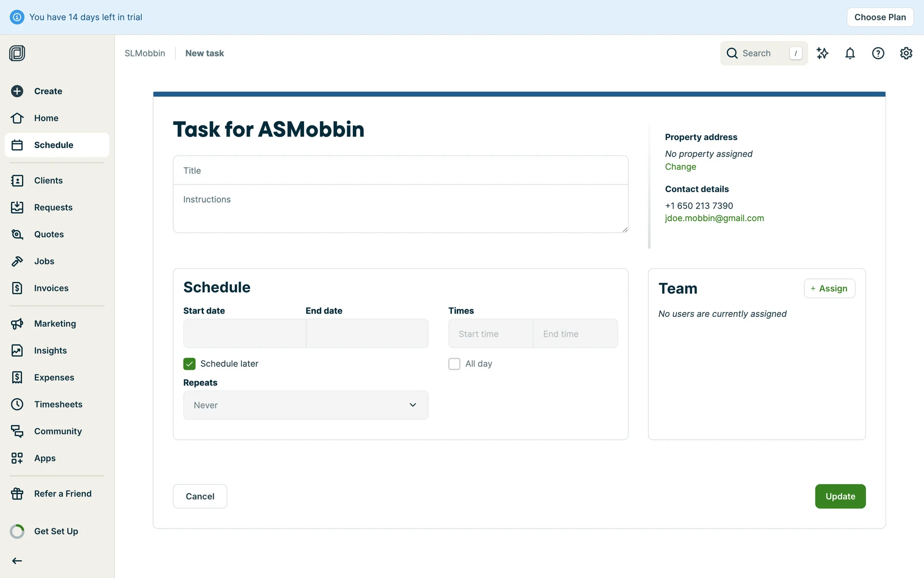Screen dimensions: 924x578
Task: Open Invoices from the sidebar
Action: (x=51, y=288)
